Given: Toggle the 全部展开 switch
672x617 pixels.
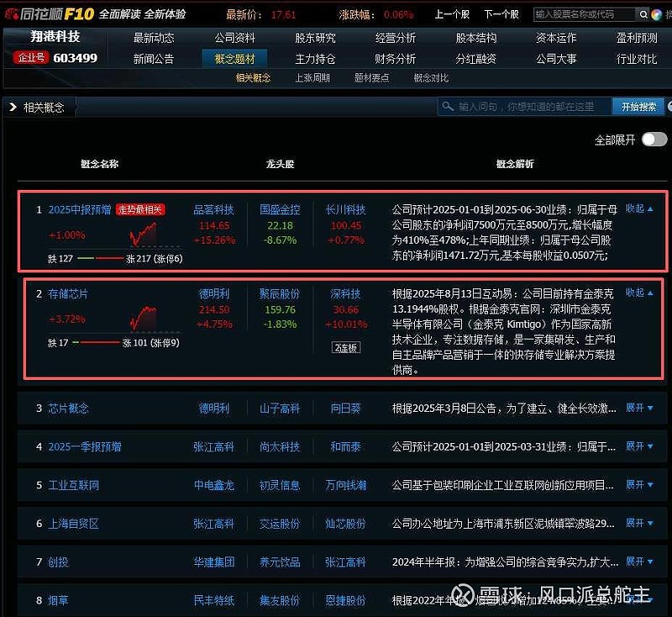Looking at the screenshot, I should 654,140.
